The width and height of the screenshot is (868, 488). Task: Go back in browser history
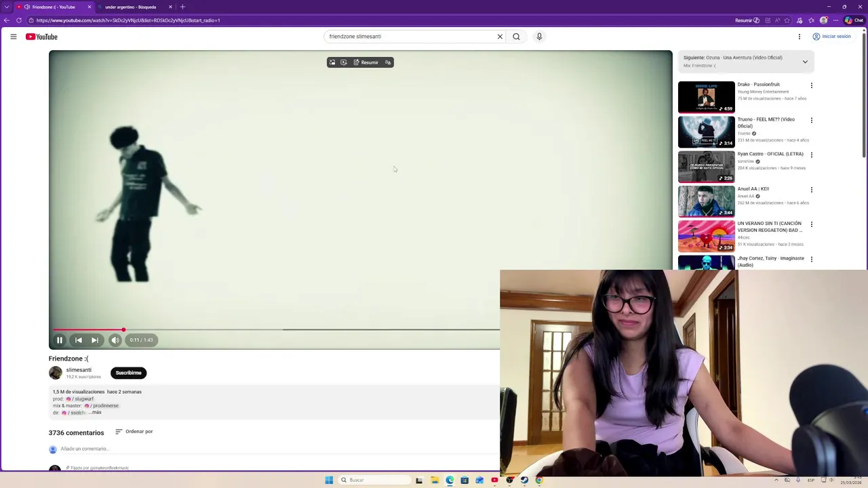click(x=7, y=20)
